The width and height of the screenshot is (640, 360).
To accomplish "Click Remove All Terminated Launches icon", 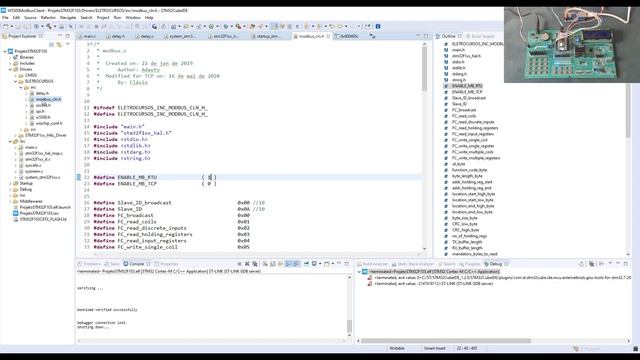I will point(255,264).
